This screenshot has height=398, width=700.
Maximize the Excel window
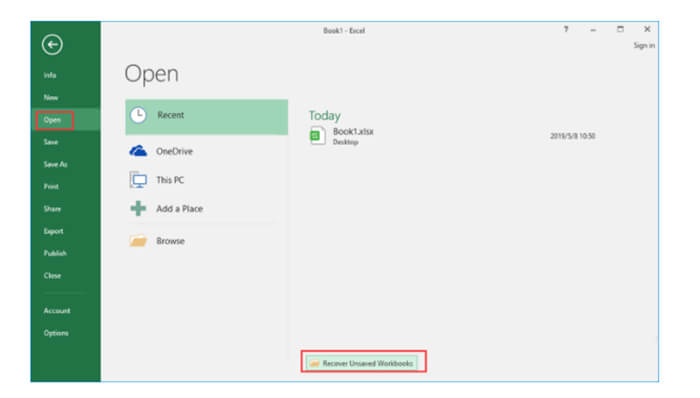tap(620, 29)
